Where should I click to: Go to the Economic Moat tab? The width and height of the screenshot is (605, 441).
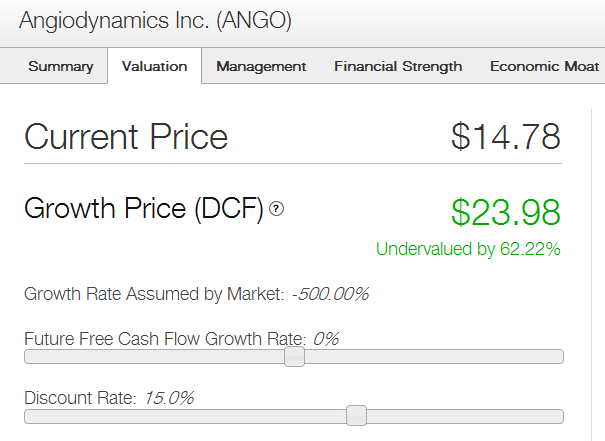point(544,66)
